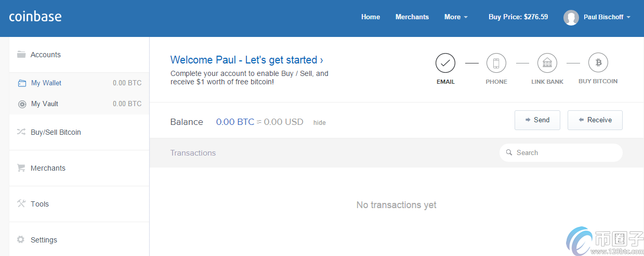Click the Buy Bitcoin coin icon
Viewport: 644px width, 256px height.
[598, 63]
